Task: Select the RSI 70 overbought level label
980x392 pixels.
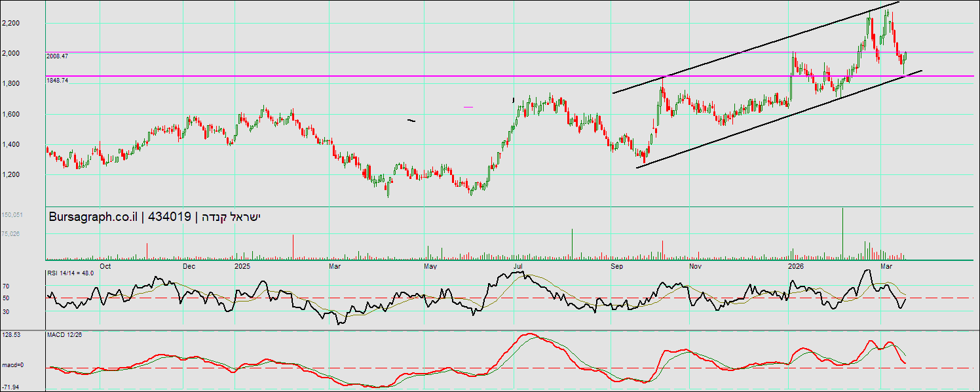Action: (5, 286)
